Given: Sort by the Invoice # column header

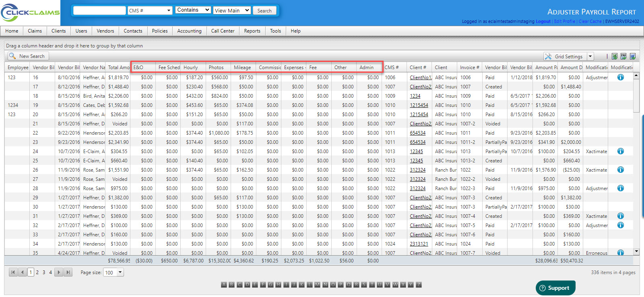Looking at the screenshot, I should (x=470, y=68).
